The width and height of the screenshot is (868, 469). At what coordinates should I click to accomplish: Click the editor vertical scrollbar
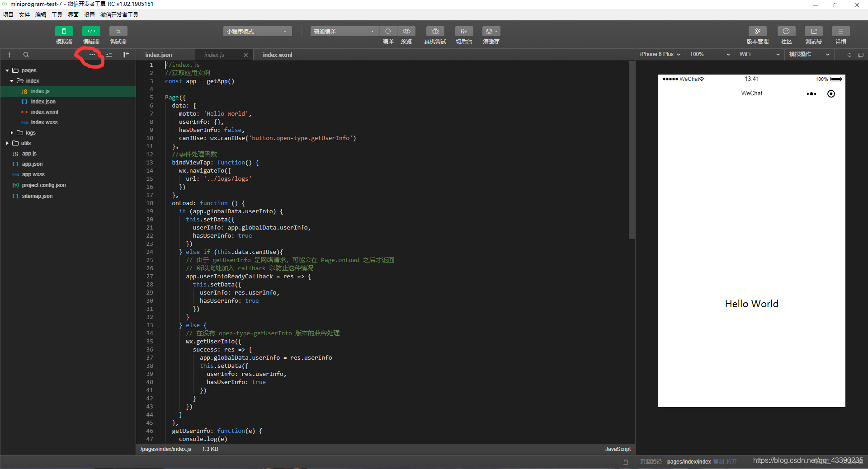[632, 150]
